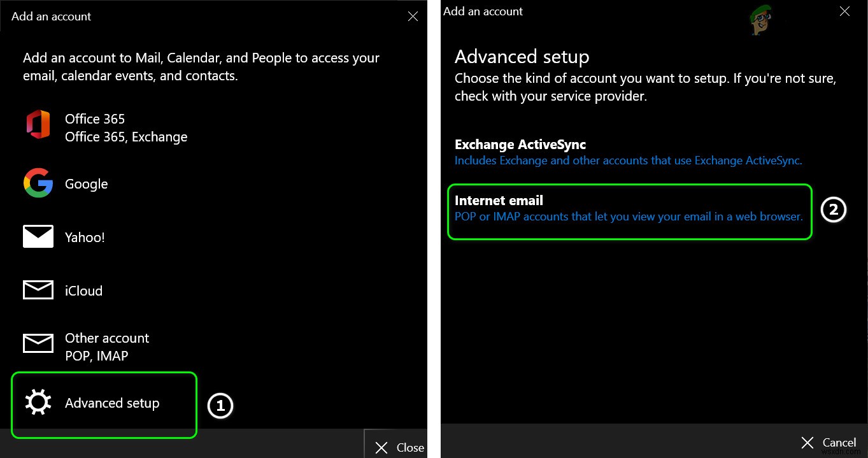Click the Close X icon on the dialog
Image resolution: width=868 pixels, height=458 pixels.
(413, 16)
